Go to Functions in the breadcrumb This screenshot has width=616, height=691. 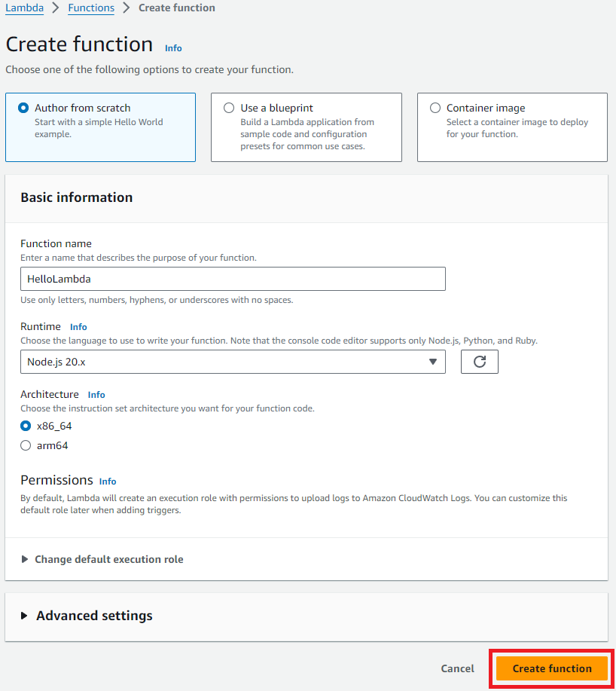91,8
